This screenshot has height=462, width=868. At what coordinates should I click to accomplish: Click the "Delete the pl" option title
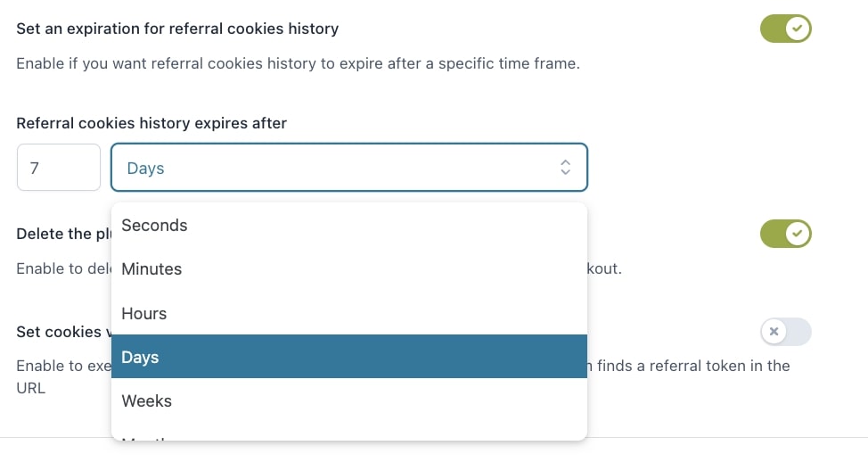63,234
